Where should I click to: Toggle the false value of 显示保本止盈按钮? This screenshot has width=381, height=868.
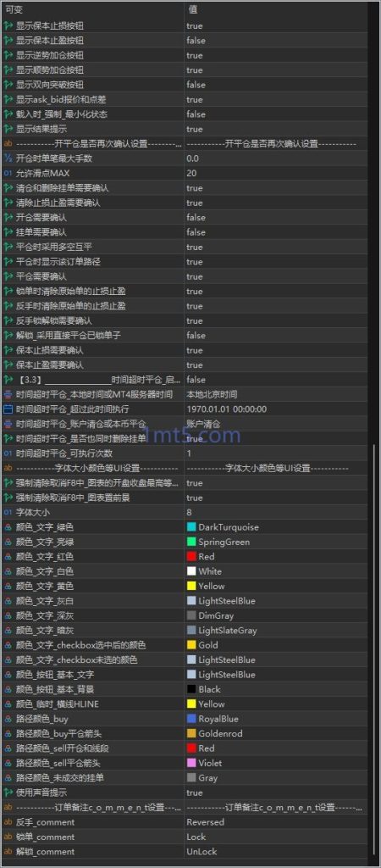196,41
